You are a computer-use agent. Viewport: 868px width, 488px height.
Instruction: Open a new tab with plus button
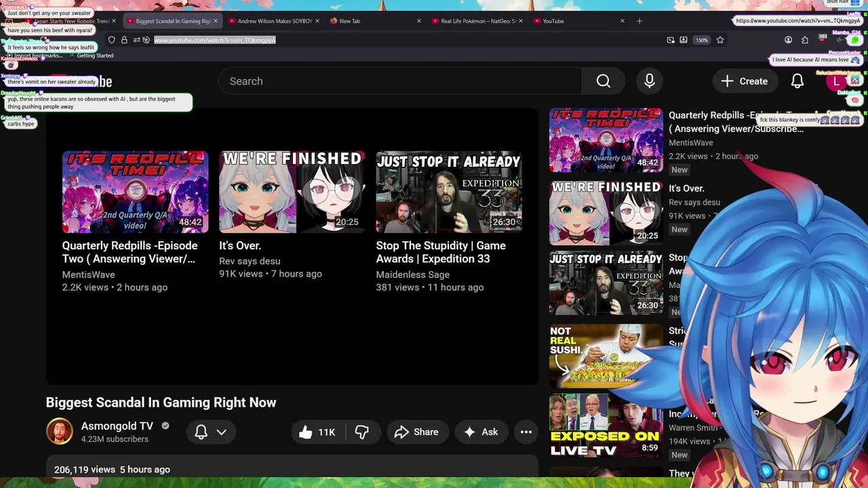(639, 21)
